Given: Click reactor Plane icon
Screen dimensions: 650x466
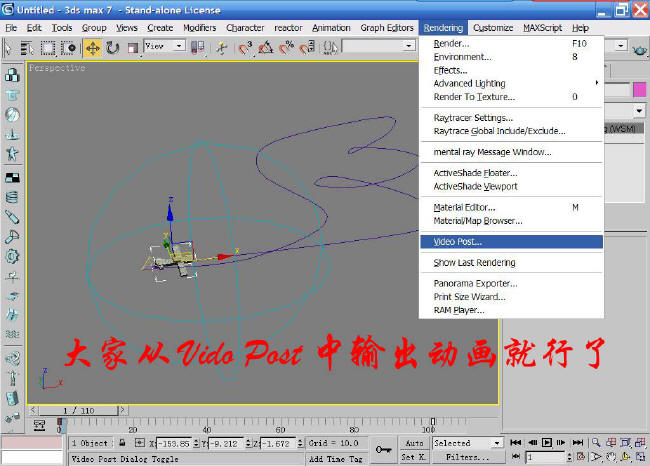Looking at the screenshot, I should 12,134.
